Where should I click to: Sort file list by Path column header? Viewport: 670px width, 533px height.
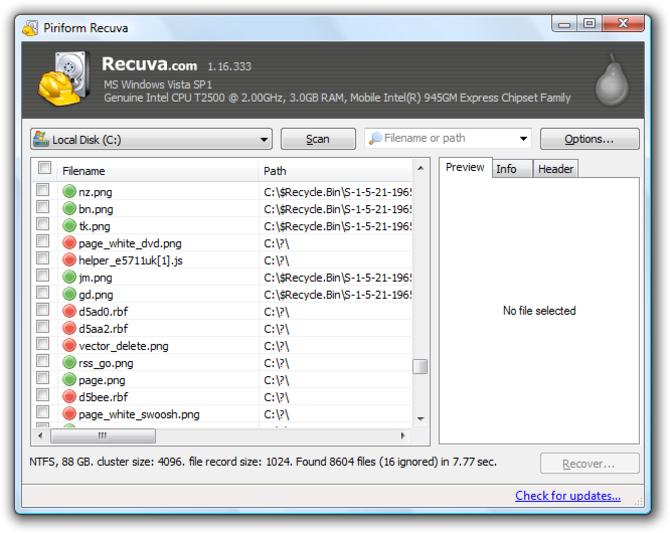pos(335,171)
